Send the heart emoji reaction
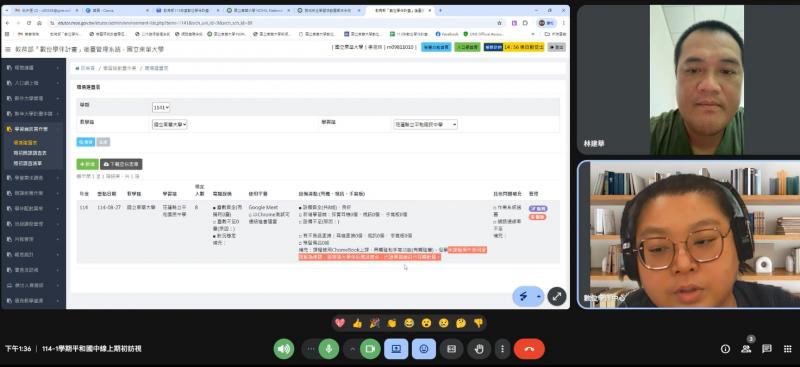 click(340, 323)
